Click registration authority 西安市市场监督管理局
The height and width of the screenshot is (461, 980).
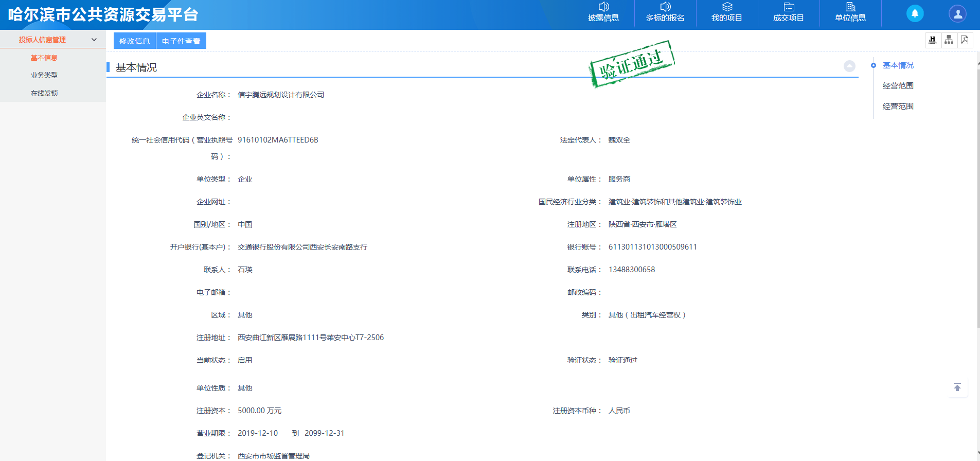point(274,456)
